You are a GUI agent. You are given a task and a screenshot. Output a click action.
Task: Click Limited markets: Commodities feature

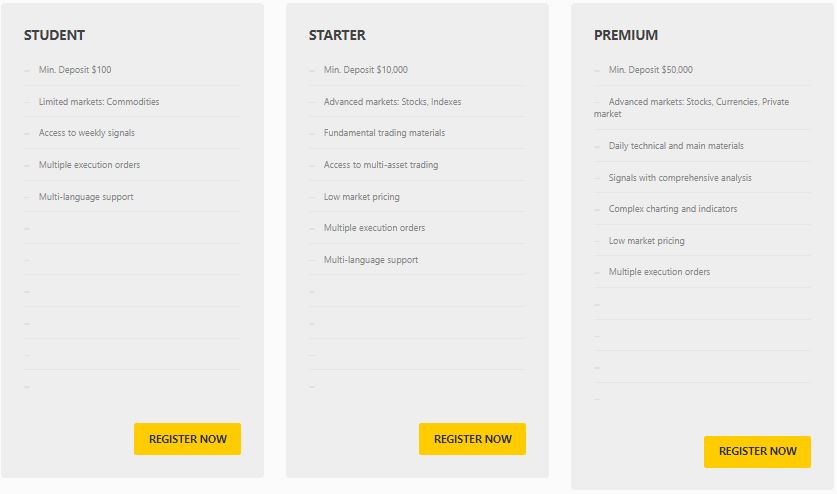[99, 101]
